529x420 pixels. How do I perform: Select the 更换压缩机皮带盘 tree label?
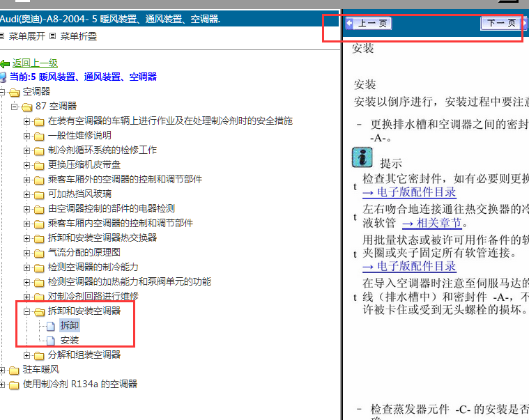(84, 164)
